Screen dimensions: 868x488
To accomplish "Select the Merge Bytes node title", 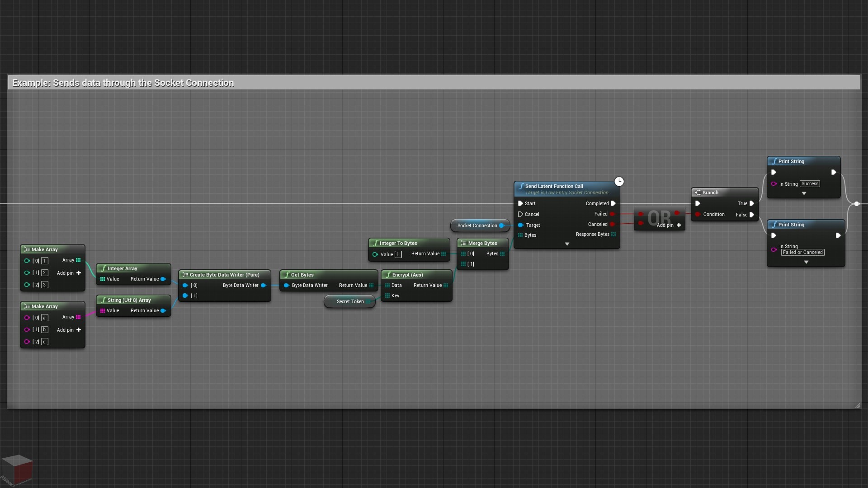I will point(482,243).
